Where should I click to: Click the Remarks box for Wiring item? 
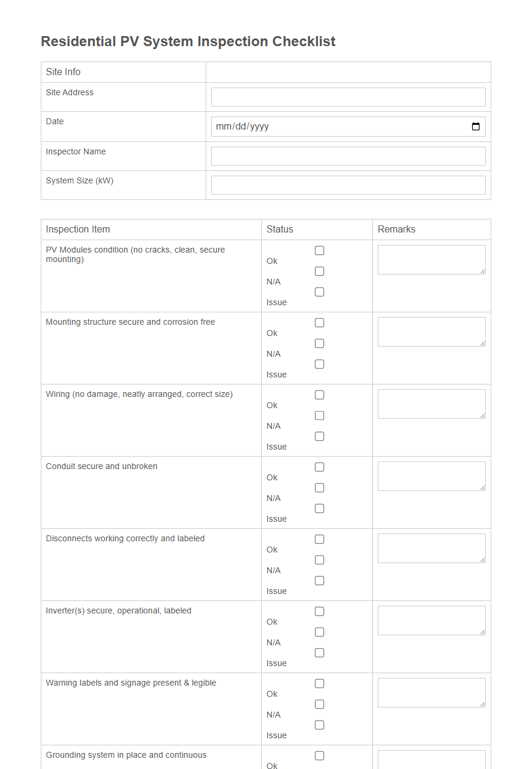coord(432,403)
